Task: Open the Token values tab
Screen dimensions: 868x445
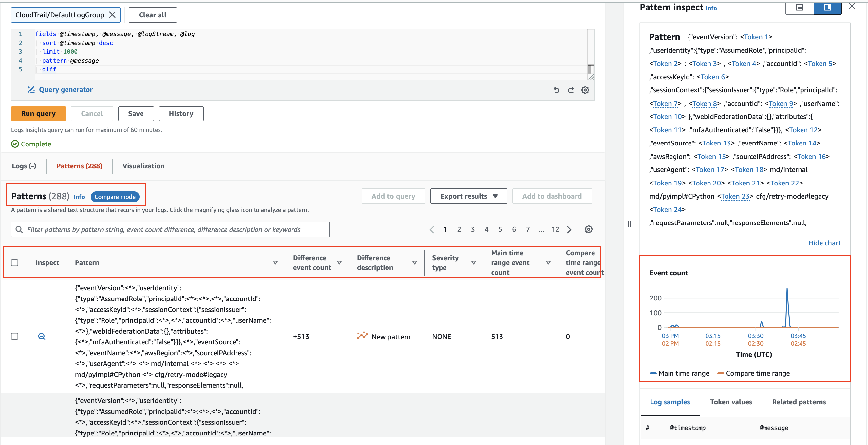Action: pyautogui.click(x=730, y=402)
